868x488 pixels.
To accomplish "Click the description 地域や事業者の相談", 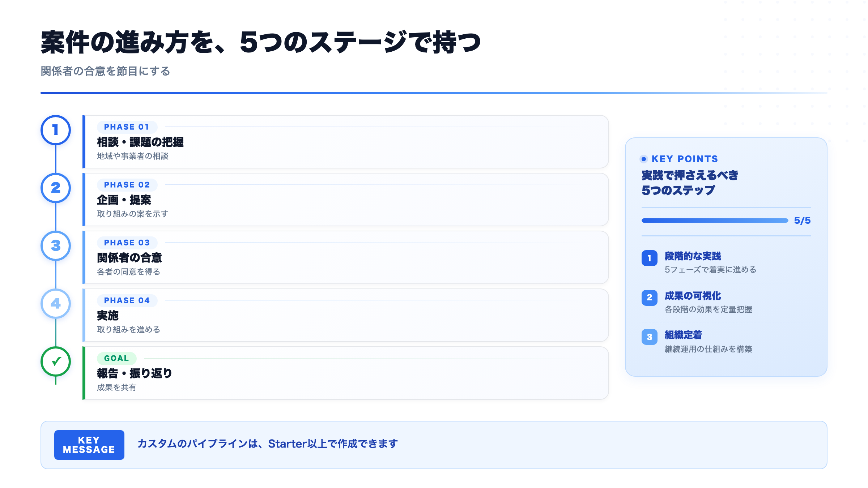I will 133,156.
